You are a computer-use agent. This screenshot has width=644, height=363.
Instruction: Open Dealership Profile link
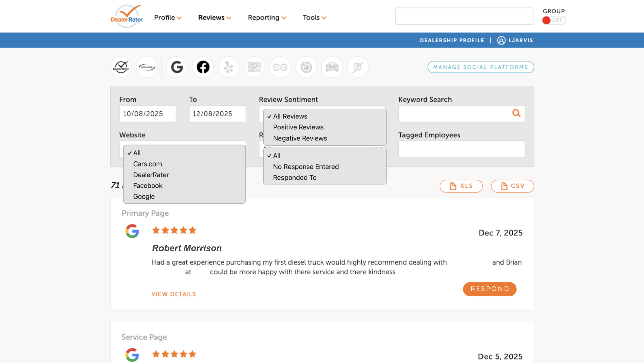pos(452,40)
